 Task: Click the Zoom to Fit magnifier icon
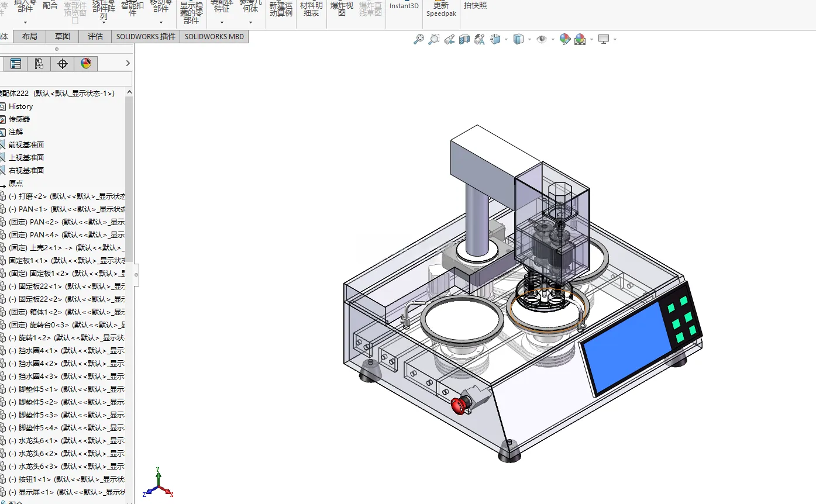coord(419,39)
